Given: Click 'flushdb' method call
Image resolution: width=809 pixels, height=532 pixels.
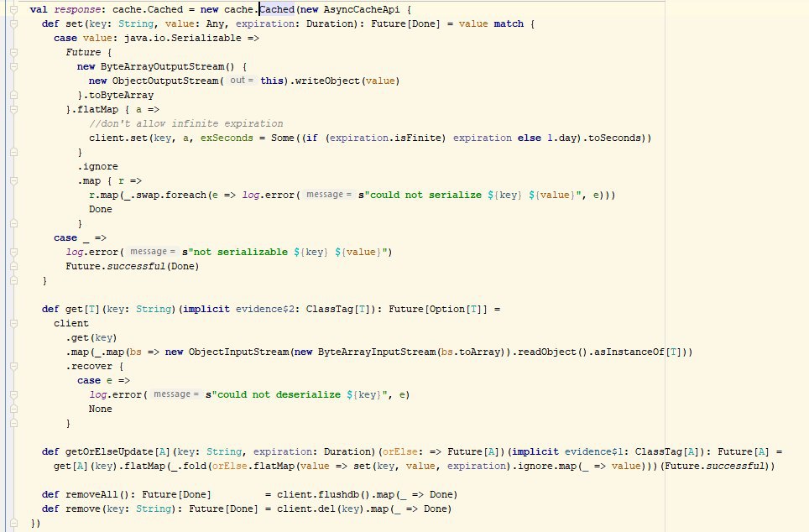Looking at the screenshot, I should click(x=338, y=495).
